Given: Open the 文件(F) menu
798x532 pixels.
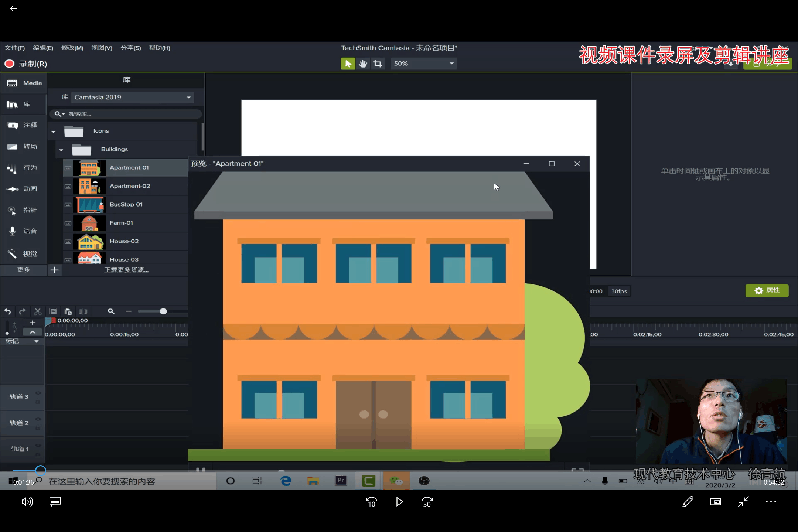Looking at the screenshot, I should coord(15,48).
